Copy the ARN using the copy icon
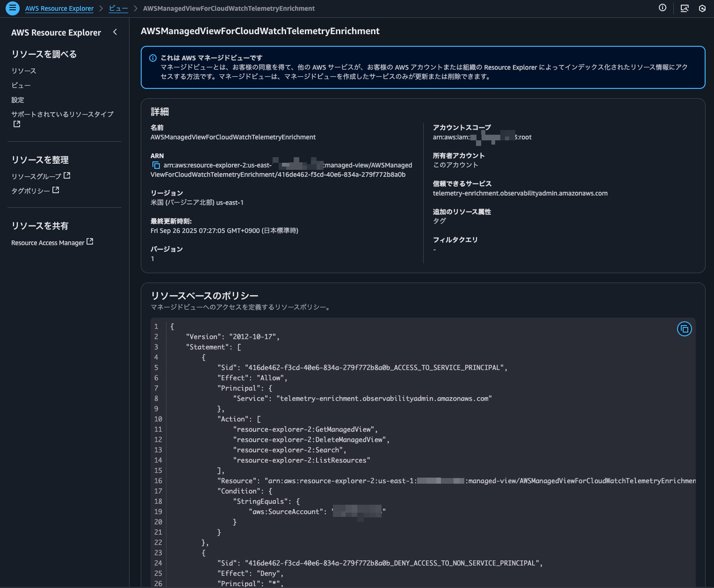This screenshot has width=714, height=588. pos(156,165)
